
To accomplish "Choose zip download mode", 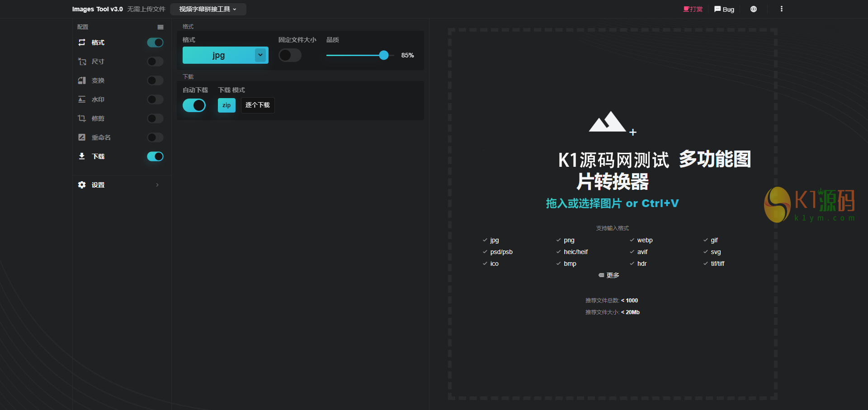I will (x=226, y=105).
